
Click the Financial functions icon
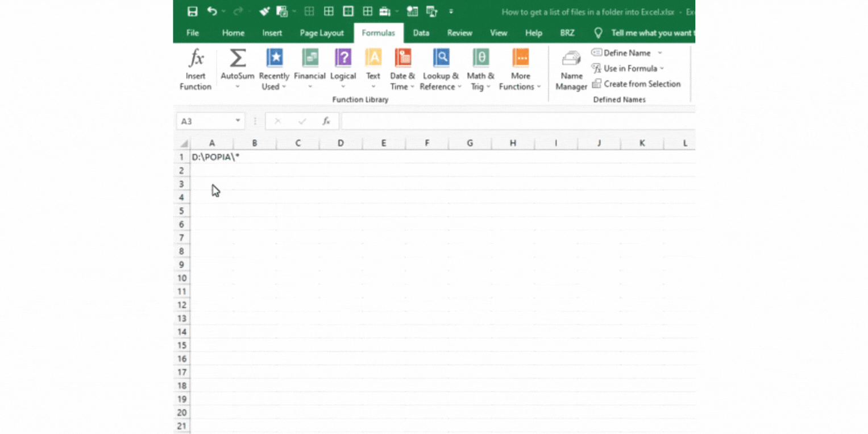[x=309, y=57]
